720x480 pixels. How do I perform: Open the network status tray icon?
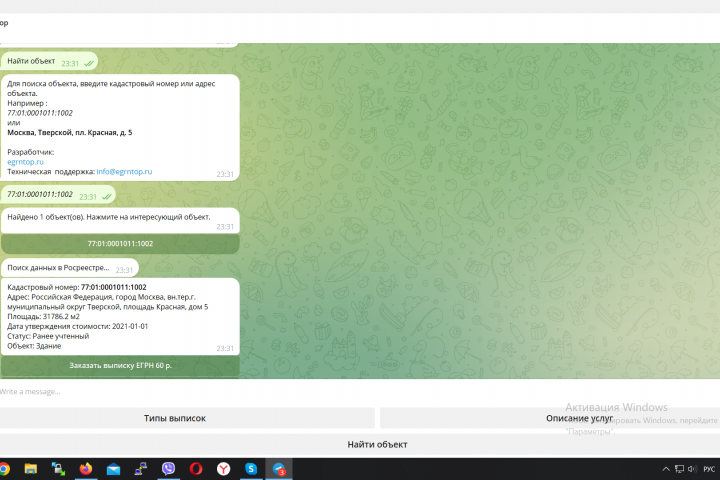679,469
